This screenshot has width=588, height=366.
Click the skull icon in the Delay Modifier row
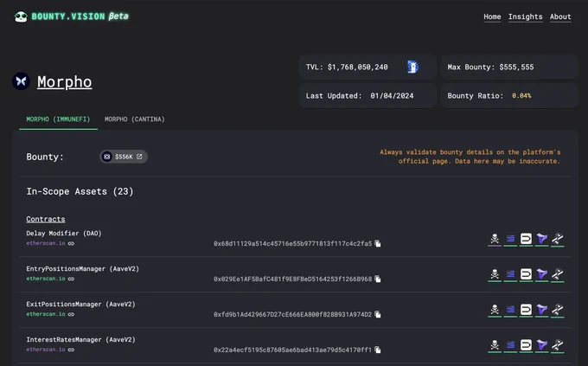click(x=495, y=239)
